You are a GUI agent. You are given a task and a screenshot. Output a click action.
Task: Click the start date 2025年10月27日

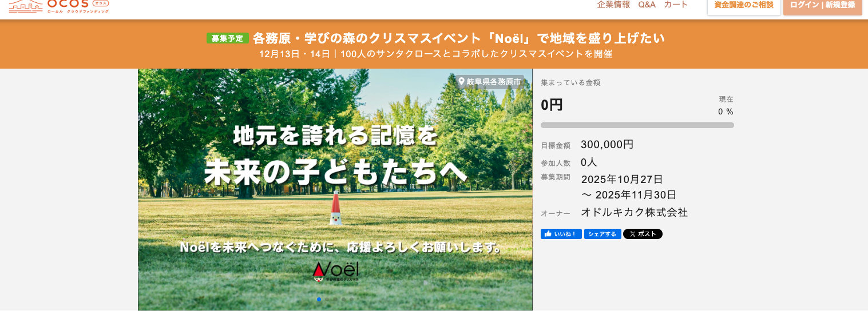click(x=622, y=179)
